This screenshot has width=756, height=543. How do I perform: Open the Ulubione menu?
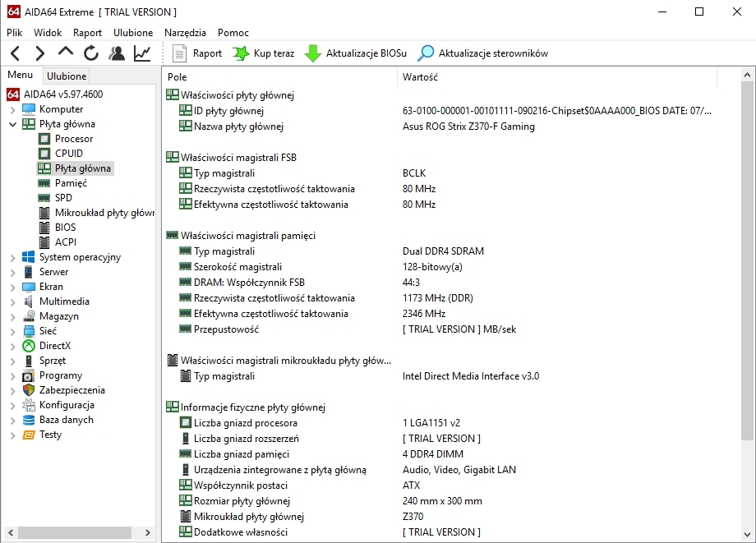(x=133, y=33)
